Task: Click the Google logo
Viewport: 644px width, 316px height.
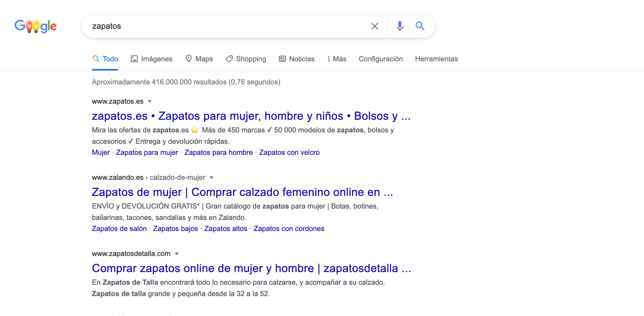Action: point(36,26)
